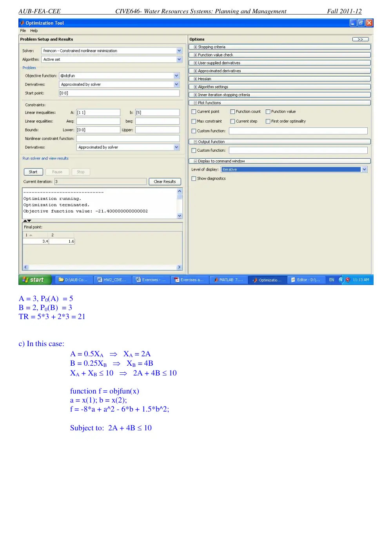Click column 1 header in Final point table

coord(36,235)
